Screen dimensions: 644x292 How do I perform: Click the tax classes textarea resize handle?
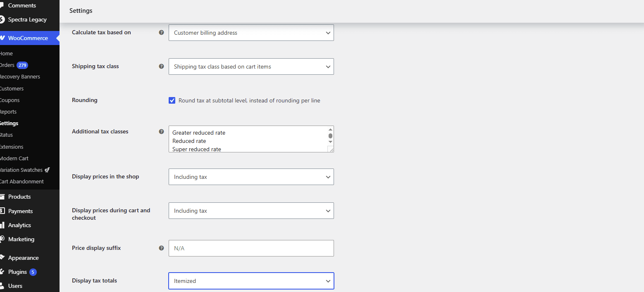point(331,149)
